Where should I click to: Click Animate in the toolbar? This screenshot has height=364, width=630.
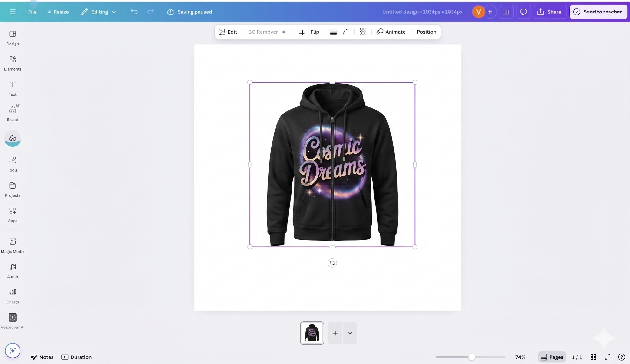pos(391,32)
